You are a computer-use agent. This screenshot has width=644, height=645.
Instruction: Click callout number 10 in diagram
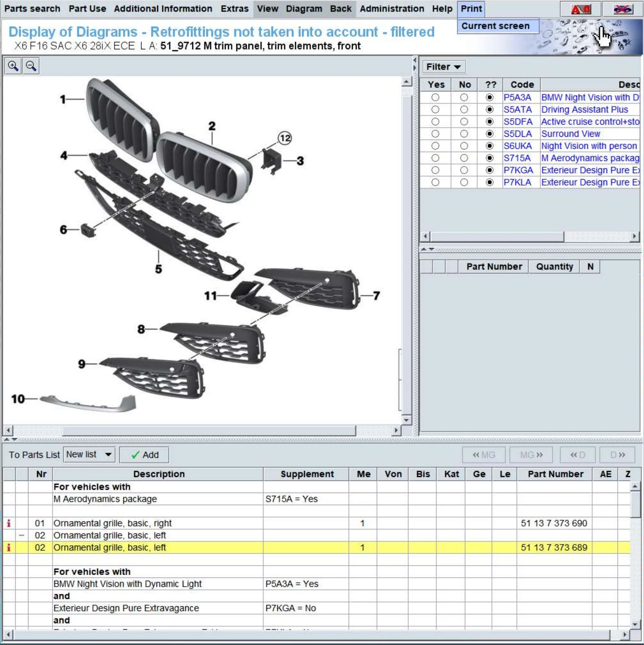pyautogui.click(x=18, y=399)
